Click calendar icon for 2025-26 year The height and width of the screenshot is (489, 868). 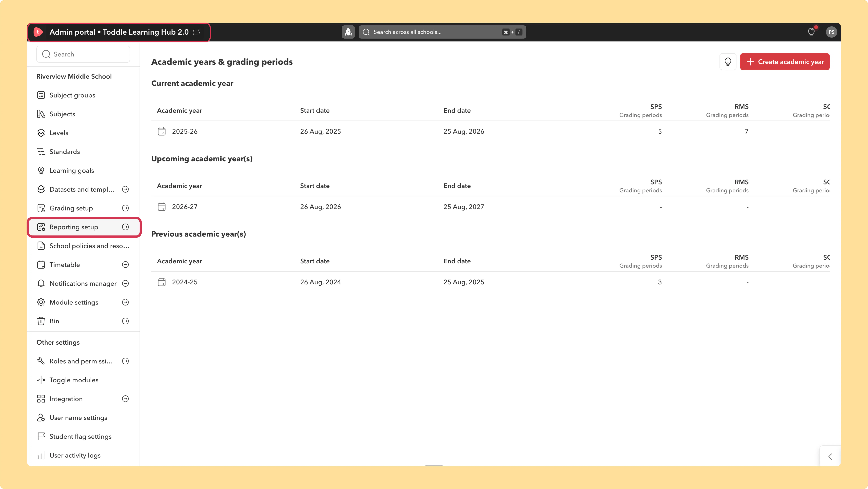point(162,131)
